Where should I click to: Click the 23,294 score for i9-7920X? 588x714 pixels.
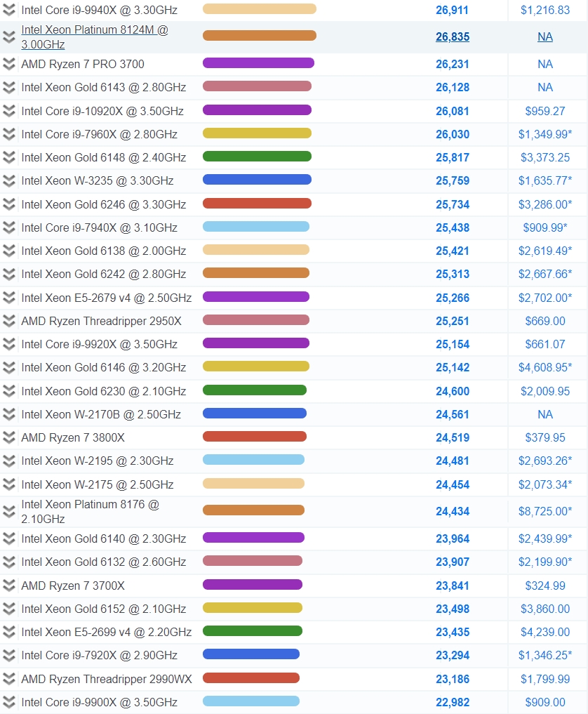coord(453,655)
